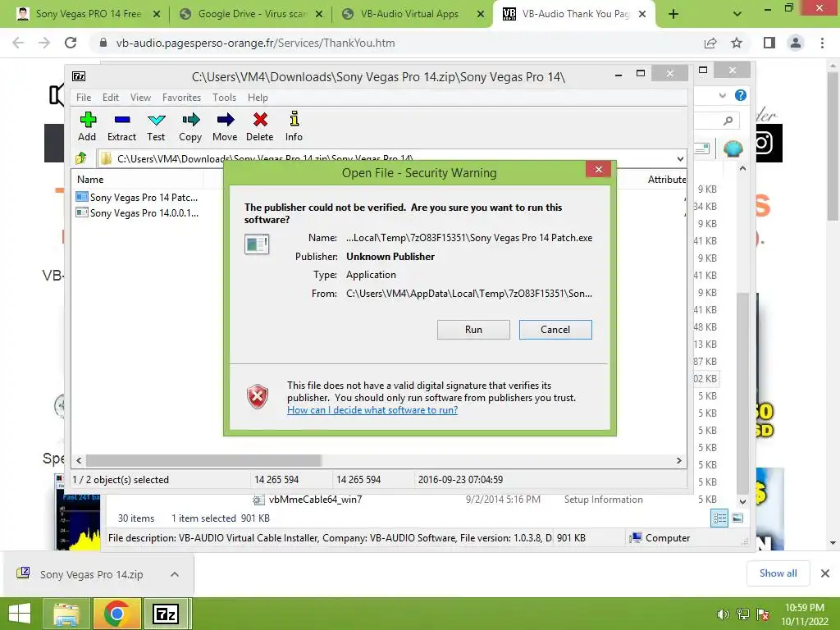Open the Edit menu in 7-Zip

pyautogui.click(x=111, y=98)
